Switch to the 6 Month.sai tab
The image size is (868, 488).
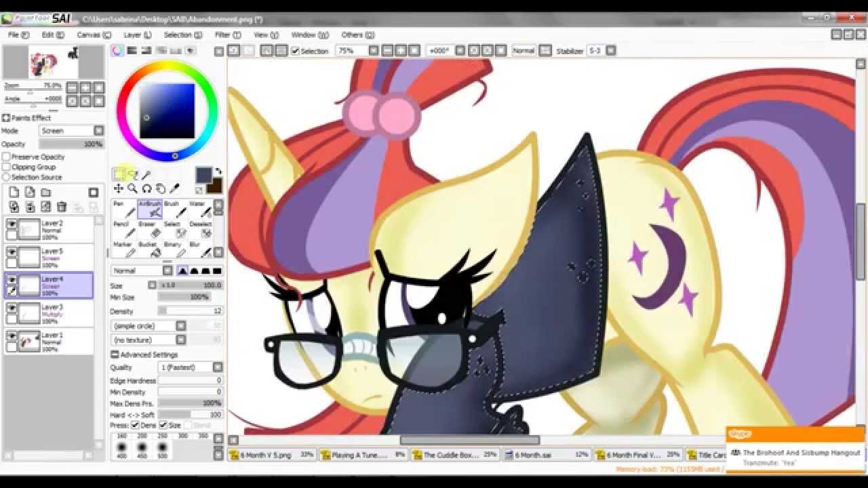pos(548,455)
